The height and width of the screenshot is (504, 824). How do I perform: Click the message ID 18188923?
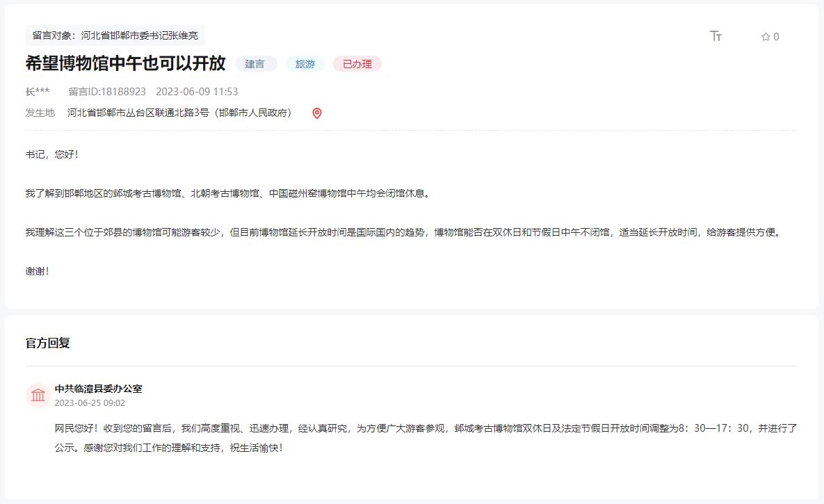[x=107, y=92]
